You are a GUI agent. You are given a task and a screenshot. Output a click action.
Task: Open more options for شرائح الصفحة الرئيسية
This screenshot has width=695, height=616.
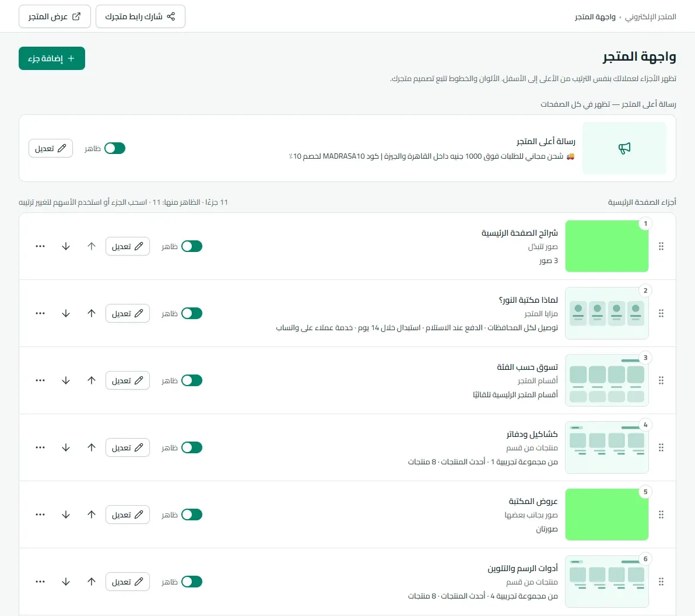pyautogui.click(x=40, y=246)
